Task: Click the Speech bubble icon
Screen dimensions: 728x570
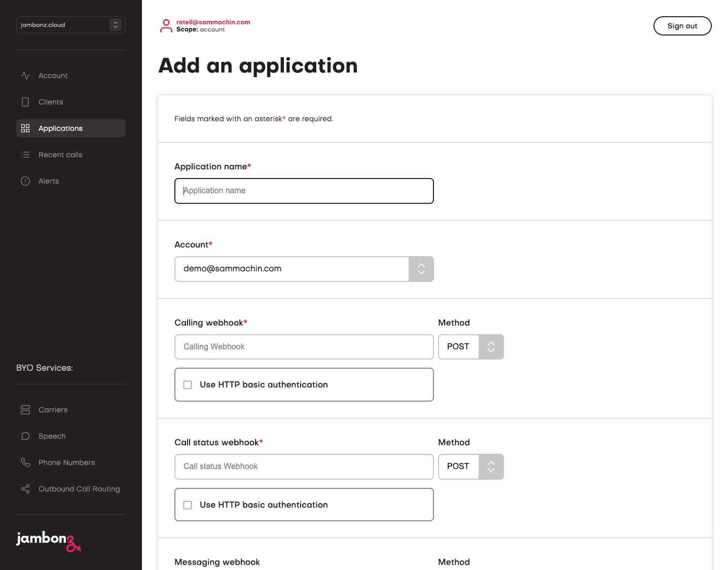Action: tap(25, 436)
